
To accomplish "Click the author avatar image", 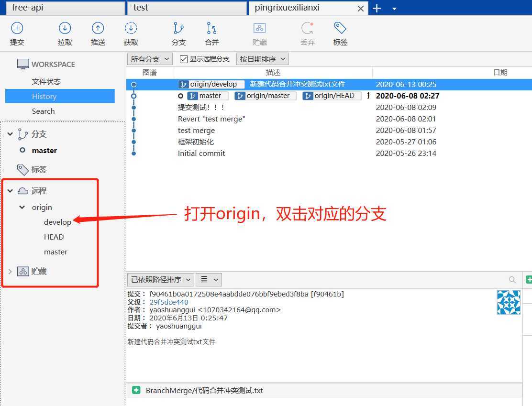I will [509, 302].
